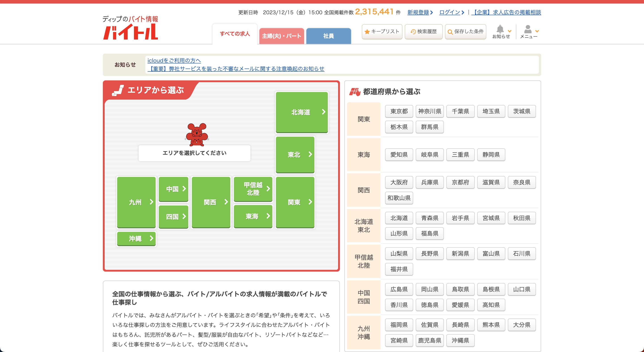The width and height of the screenshot is (644, 352).
Task: Select the 東京都 prefecture button
Action: tap(399, 111)
